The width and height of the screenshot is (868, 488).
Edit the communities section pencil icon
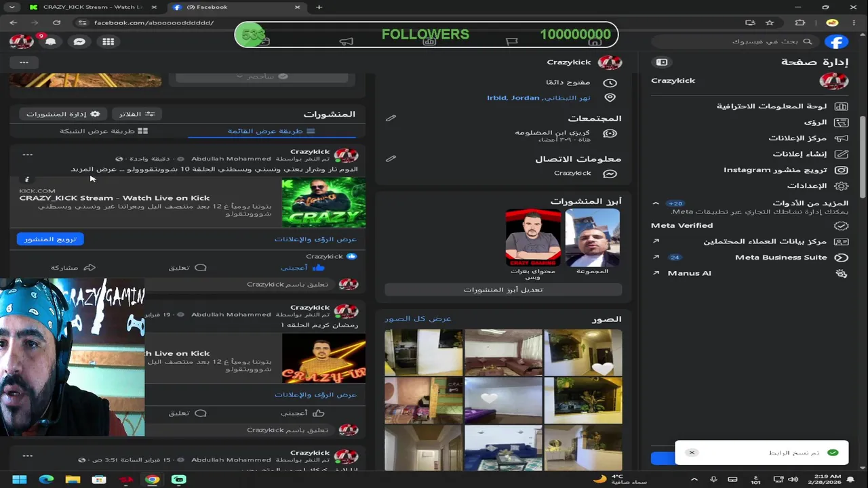click(391, 118)
